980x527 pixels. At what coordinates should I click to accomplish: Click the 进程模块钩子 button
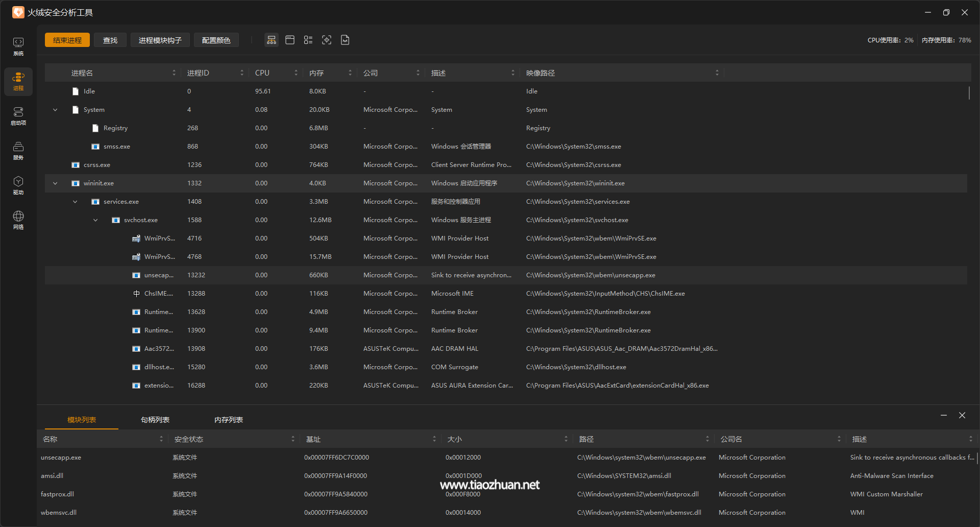(x=160, y=40)
